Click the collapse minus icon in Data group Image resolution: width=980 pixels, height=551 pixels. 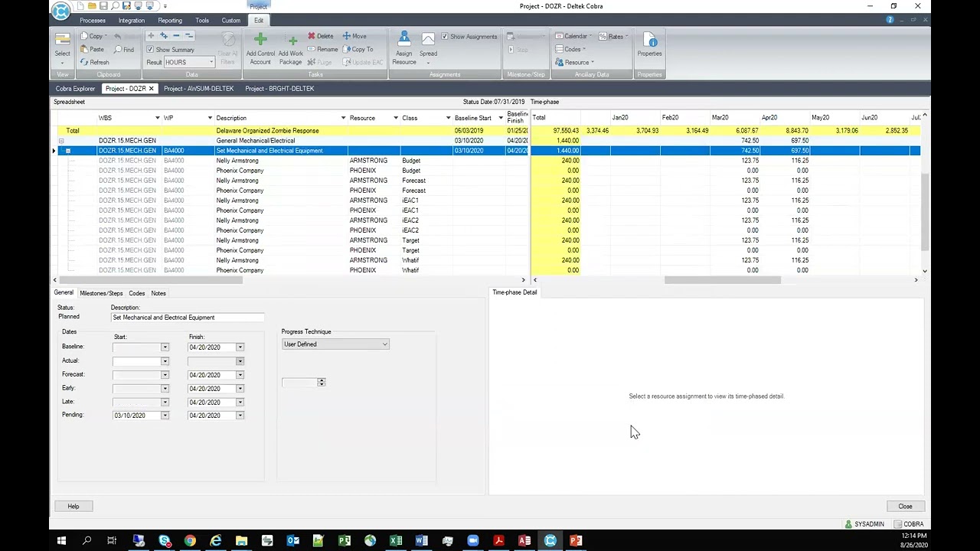(176, 36)
